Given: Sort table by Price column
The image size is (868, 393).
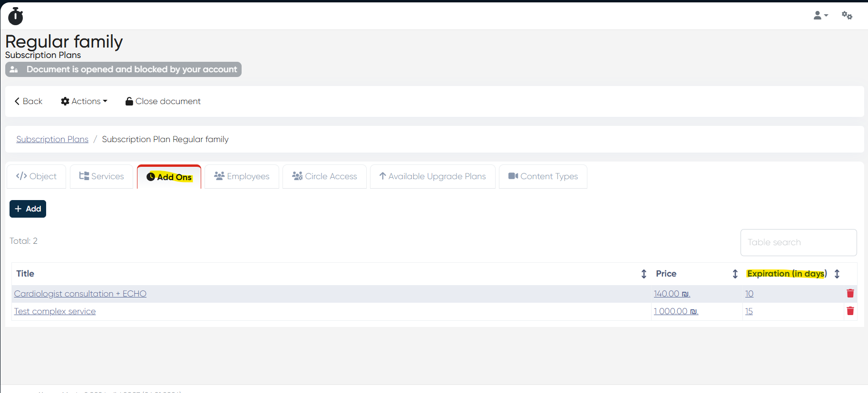Looking at the screenshot, I should point(735,274).
